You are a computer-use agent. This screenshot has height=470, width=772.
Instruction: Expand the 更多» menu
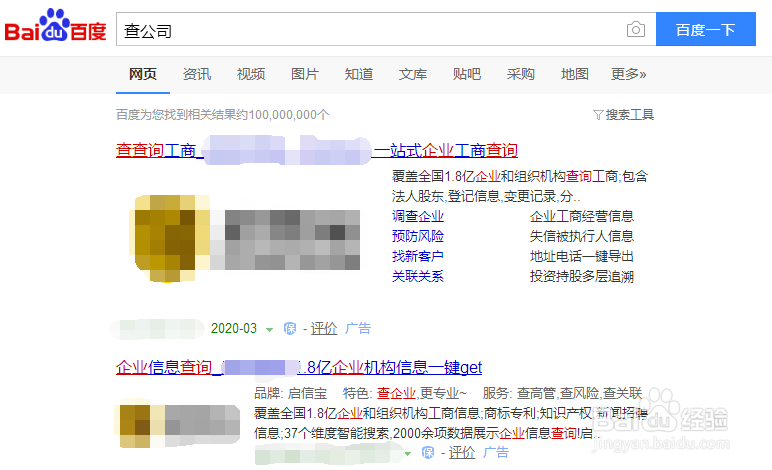pos(628,74)
